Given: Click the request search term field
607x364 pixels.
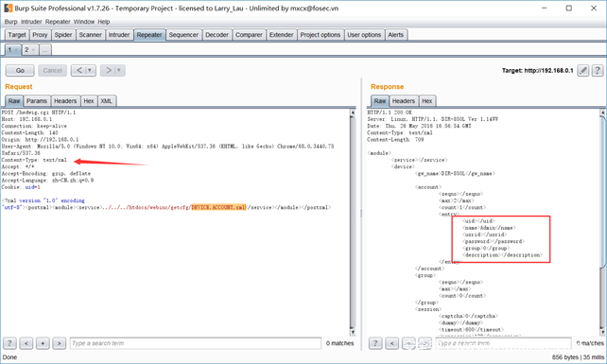Looking at the screenshot, I should pyautogui.click(x=196, y=343).
